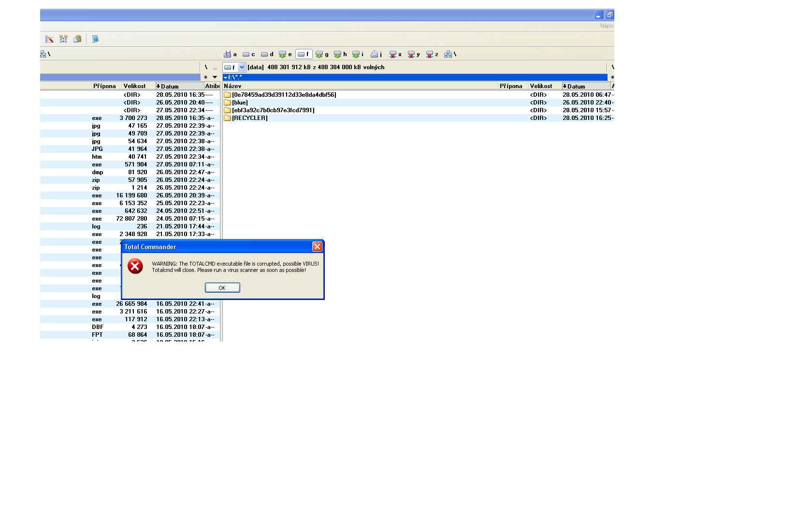Select left panel FPT file sized 68 864
Image resolution: width=812 pixels, height=508 pixels.
[x=130, y=335]
